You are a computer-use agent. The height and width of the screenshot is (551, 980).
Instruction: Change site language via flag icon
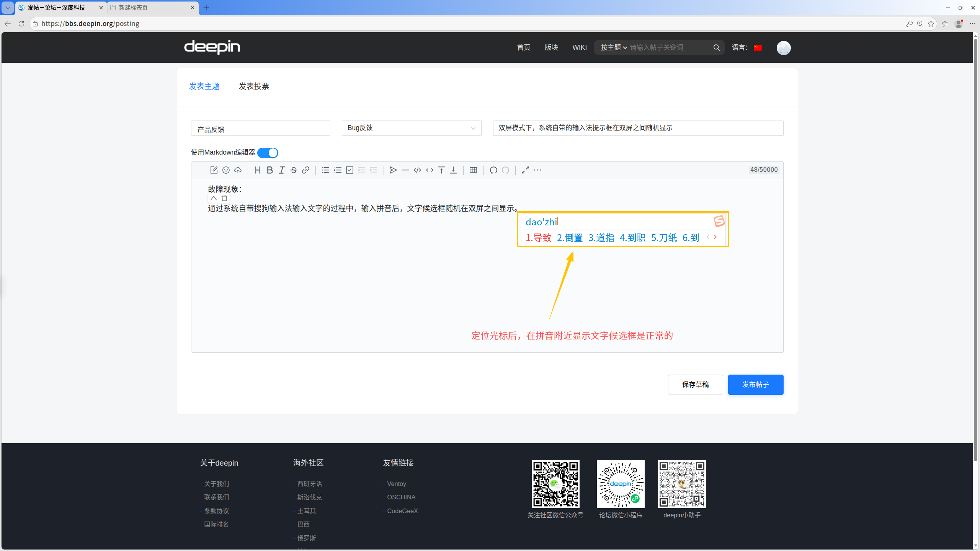pos(758,48)
